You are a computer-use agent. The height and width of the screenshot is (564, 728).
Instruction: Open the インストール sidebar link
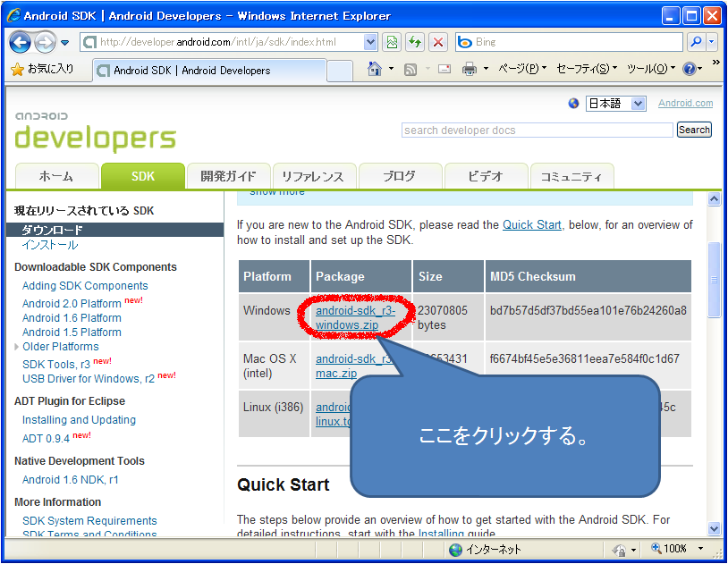click(x=50, y=245)
